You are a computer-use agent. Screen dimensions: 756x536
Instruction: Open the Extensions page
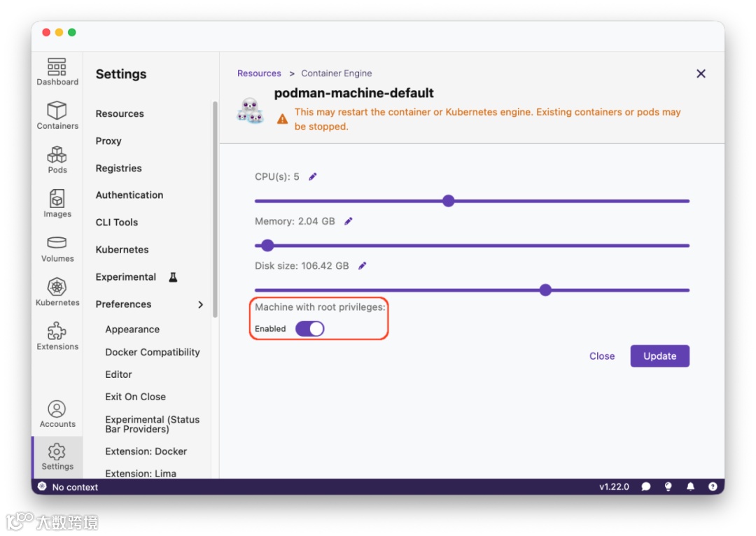pos(57,337)
